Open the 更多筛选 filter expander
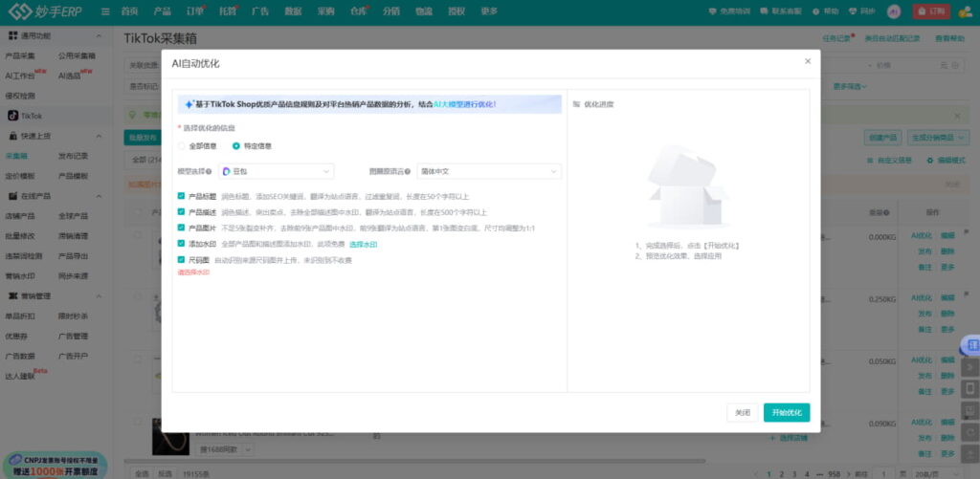980x479 pixels. click(850, 86)
